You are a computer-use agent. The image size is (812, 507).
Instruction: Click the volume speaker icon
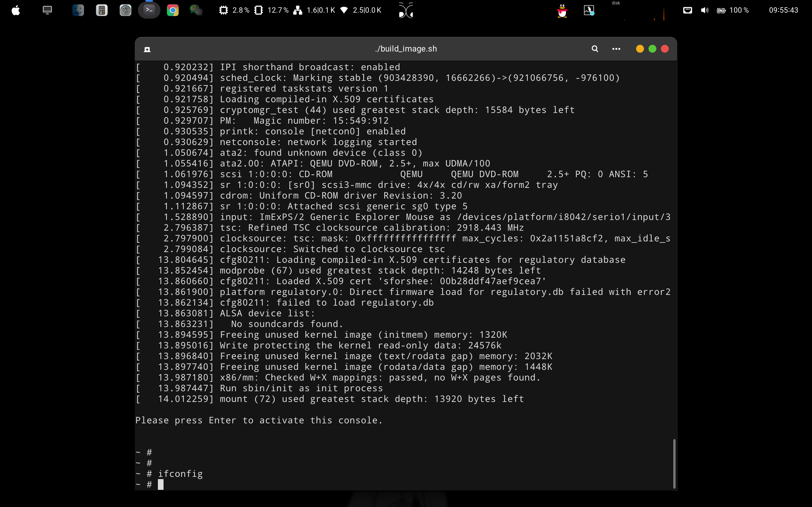(x=704, y=10)
